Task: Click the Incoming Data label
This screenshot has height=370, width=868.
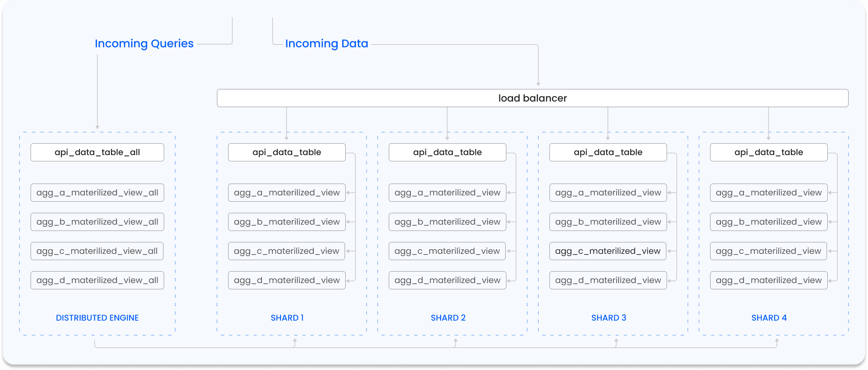Action: [326, 44]
